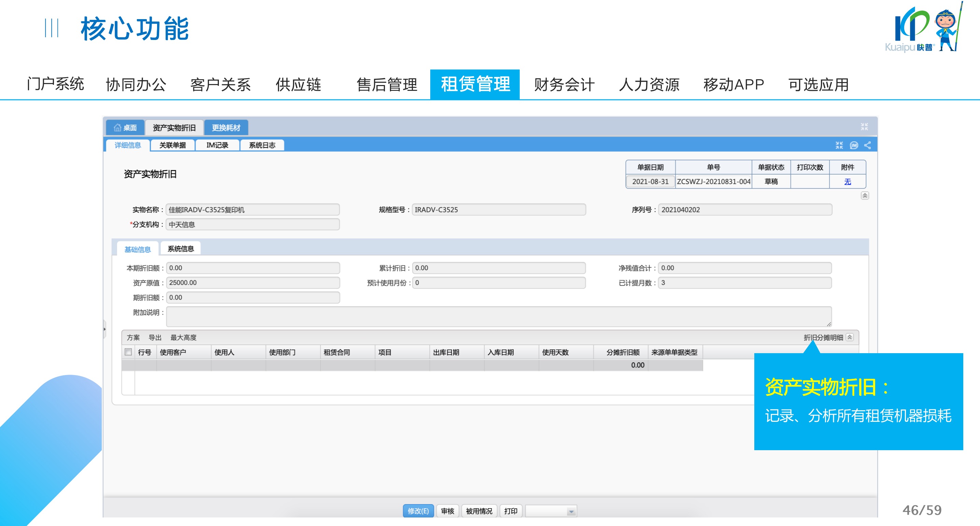The height and width of the screenshot is (526, 980).
Task: Click the collapse icon in the top tab bar
Action: pyautogui.click(x=864, y=127)
